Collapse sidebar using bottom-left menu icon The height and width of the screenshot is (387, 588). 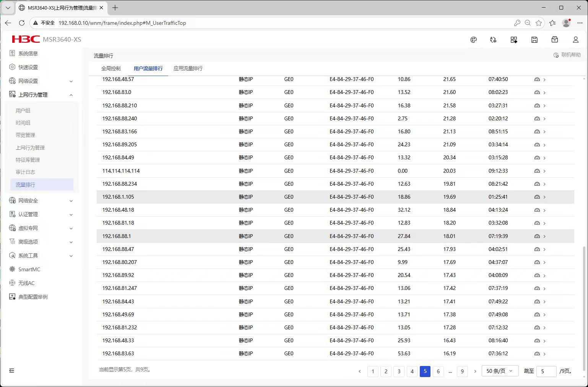point(12,371)
